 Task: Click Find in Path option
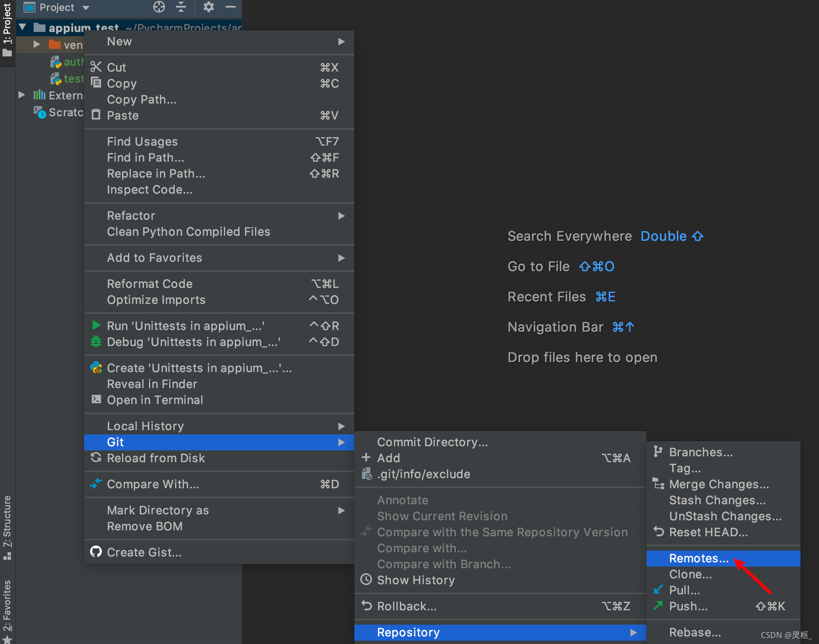[x=146, y=157]
